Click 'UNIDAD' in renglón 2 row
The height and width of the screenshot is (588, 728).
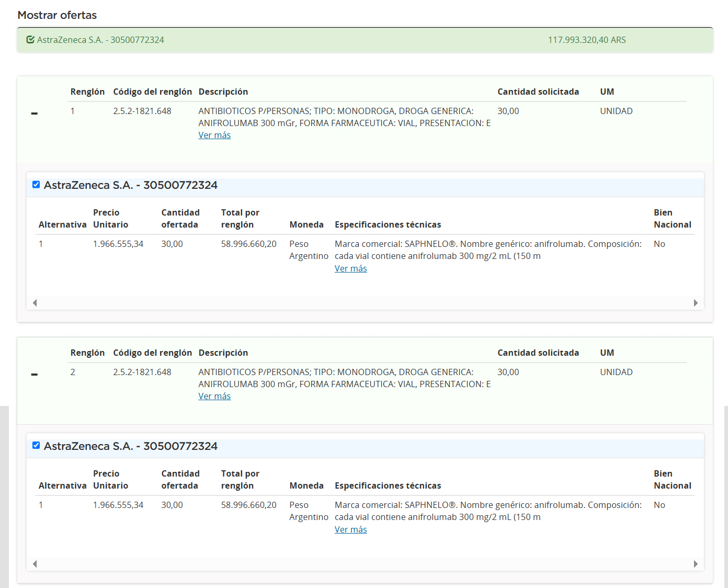coord(616,372)
